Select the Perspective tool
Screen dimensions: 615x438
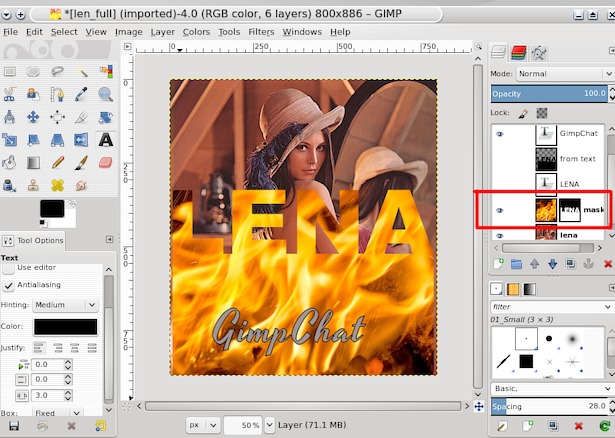click(57, 140)
